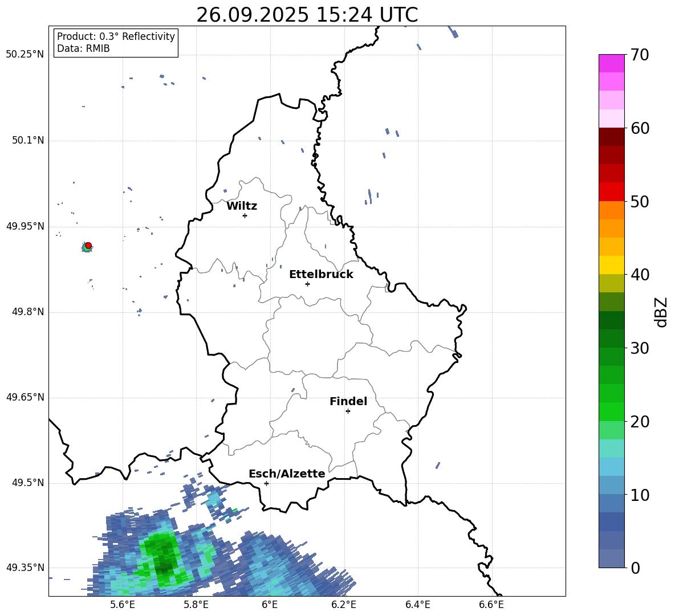Click the 50.1°N latitude label
The height and width of the screenshot is (616, 675).
(28, 141)
